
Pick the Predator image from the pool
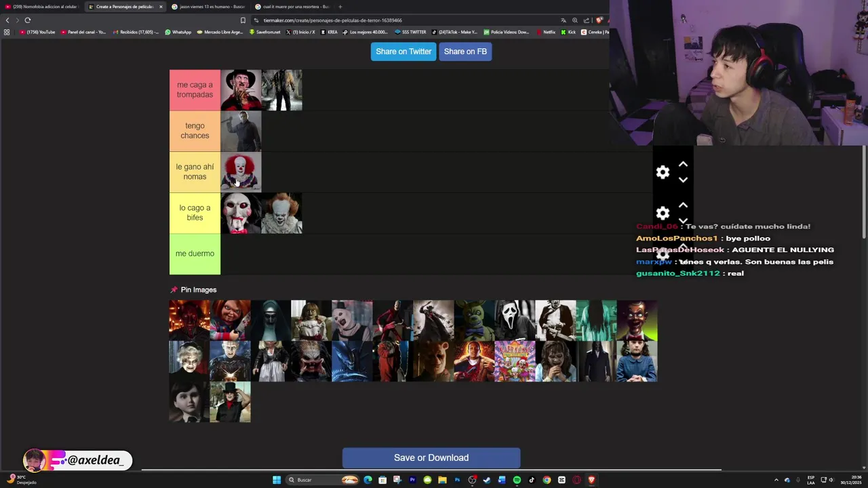[311, 361]
